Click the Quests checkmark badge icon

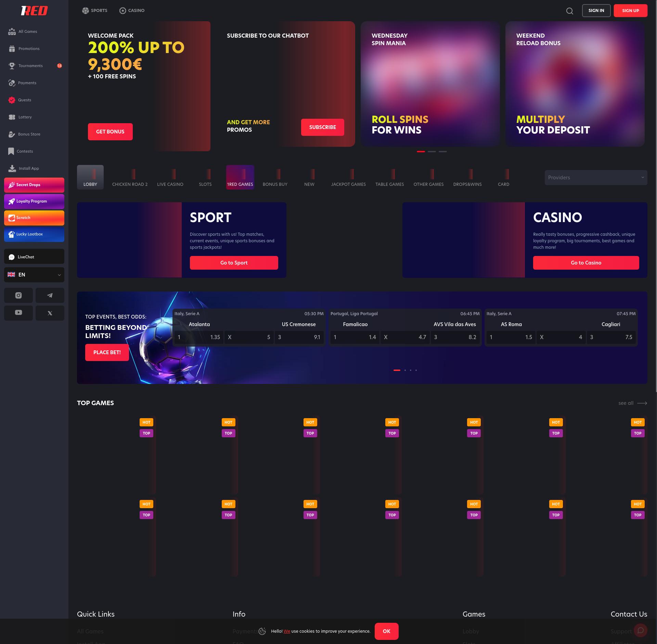pos(12,100)
